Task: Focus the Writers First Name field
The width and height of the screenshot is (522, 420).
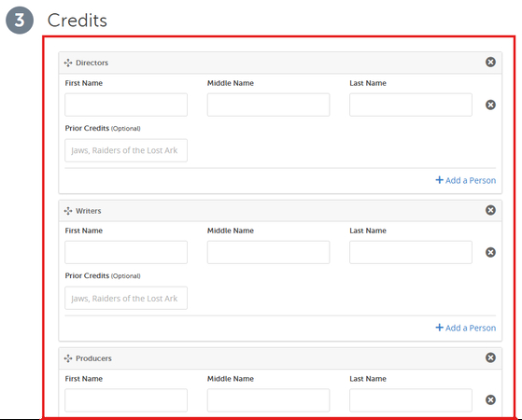Action: [126, 252]
